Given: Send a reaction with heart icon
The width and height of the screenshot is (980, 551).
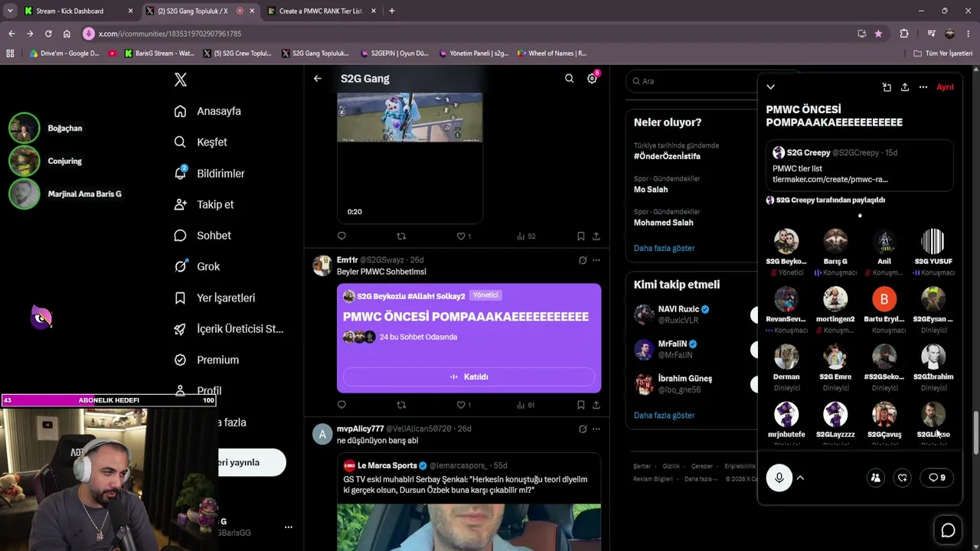Looking at the screenshot, I should (903, 478).
